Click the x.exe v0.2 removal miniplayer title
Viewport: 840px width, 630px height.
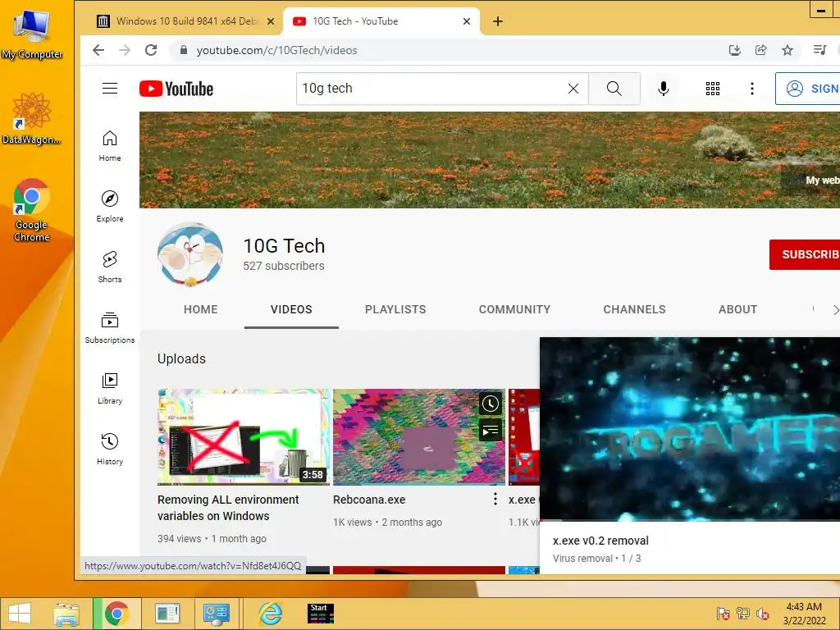pyautogui.click(x=600, y=541)
